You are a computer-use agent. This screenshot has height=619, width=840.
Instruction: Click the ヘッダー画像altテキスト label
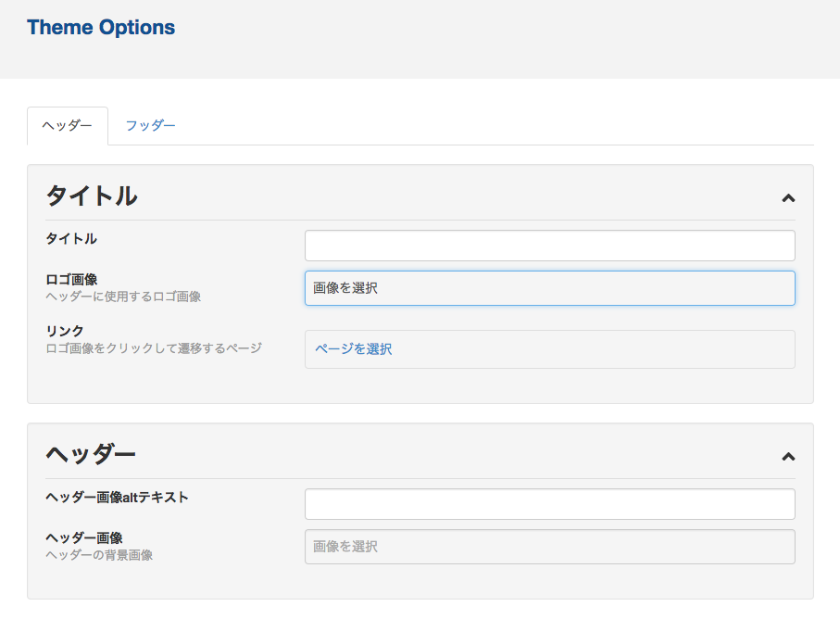(117, 498)
